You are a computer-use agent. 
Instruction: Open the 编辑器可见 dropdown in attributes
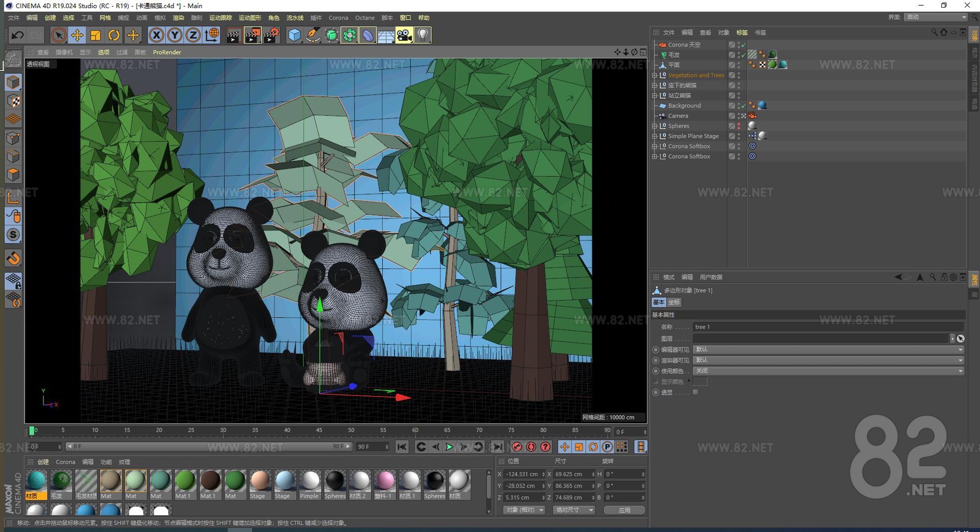[828, 349]
